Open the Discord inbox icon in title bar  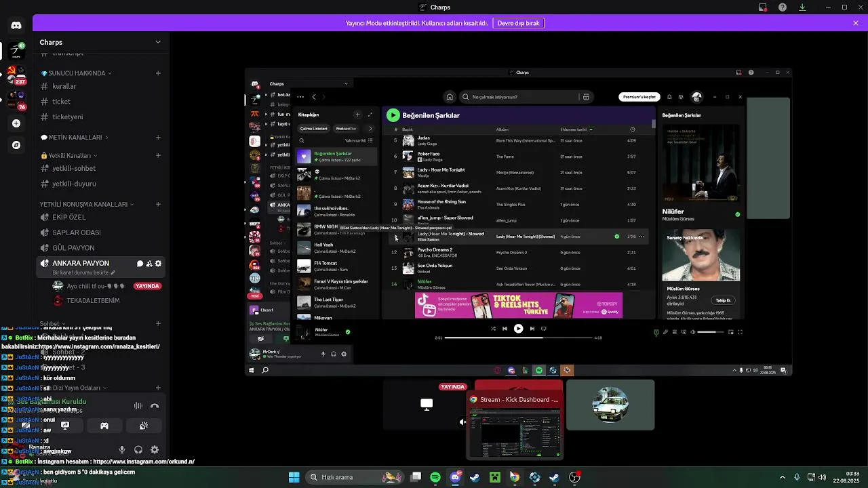[x=763, y=7]
